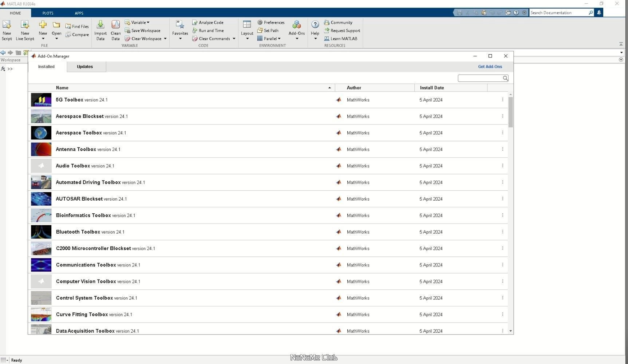Open options menu for Aerospace Blockset

(503, 116)
